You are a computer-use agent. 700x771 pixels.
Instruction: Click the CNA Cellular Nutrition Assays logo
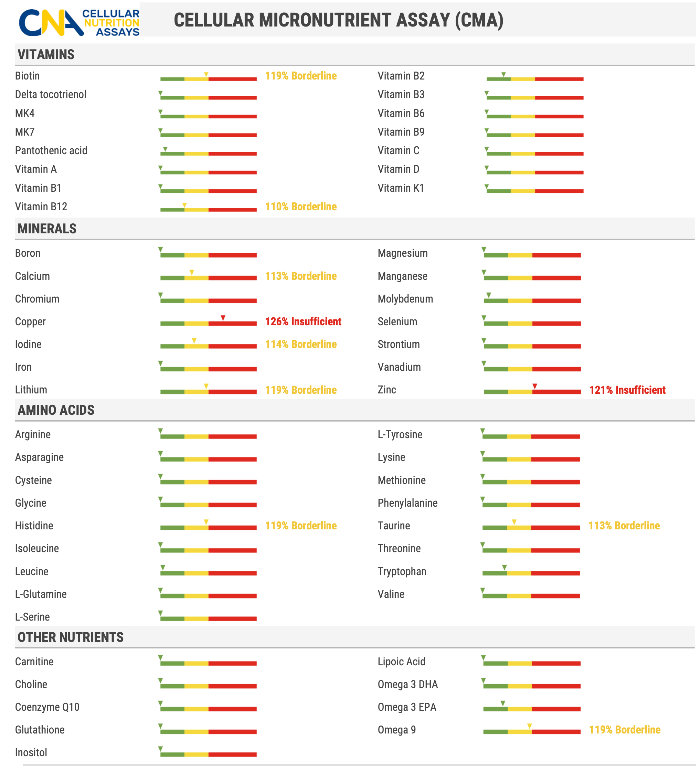(x=79, y=22)
